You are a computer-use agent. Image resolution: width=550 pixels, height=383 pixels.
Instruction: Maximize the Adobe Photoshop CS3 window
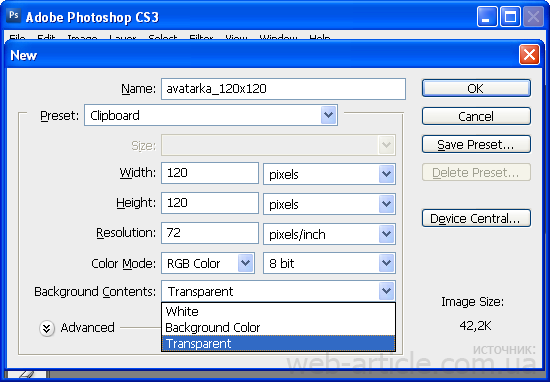510,16
